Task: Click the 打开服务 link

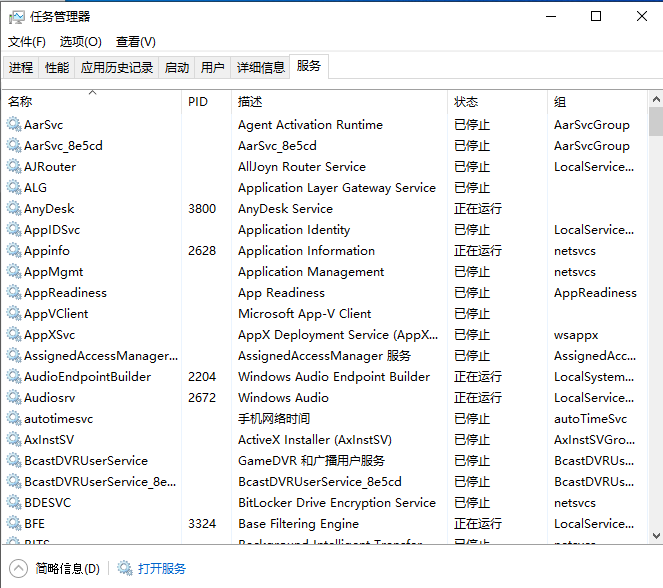Action: pyautogui.click(x=162, y=568)
